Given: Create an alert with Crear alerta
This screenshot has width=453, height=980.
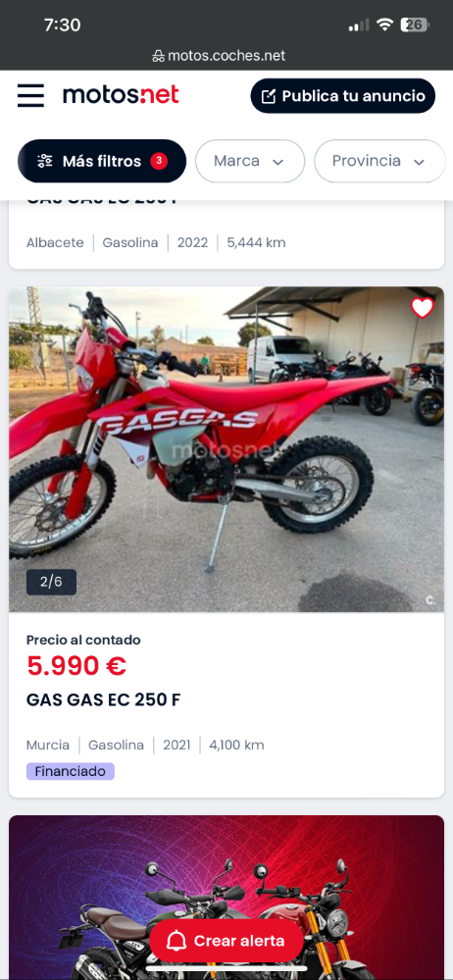Looking at the screenshot, I should coord(226,941).
